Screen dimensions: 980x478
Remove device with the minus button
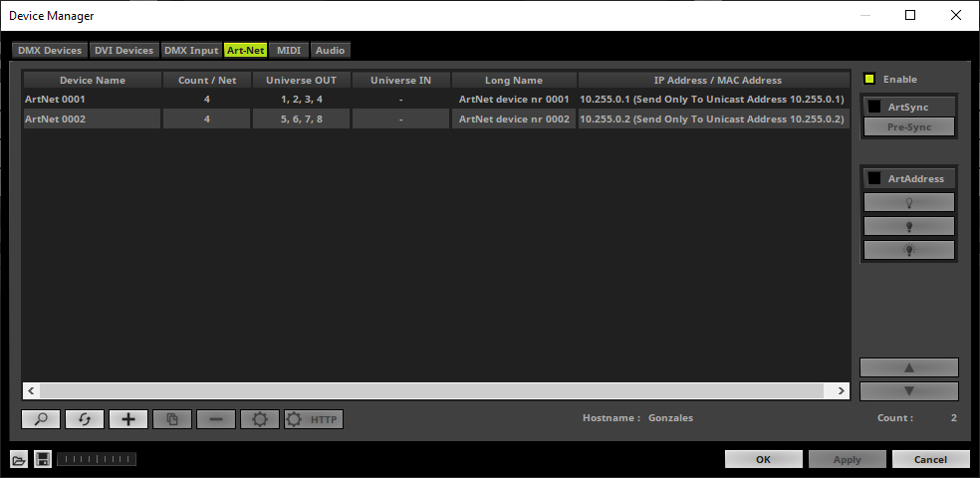(x=216, y=419)
